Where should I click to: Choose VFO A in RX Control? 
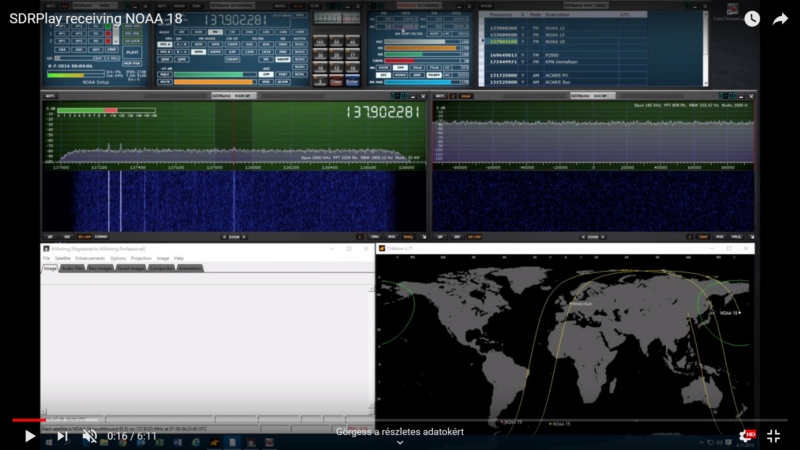(x=165, y=44)
